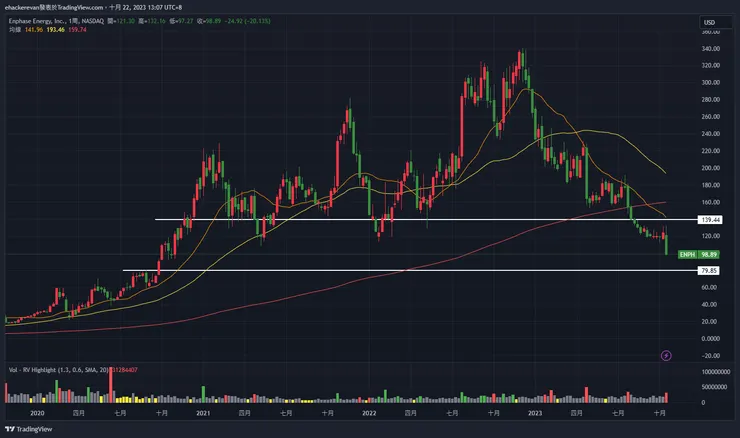
Task: Click the change value -24.92 (-20.13%)
Action: 248,21
